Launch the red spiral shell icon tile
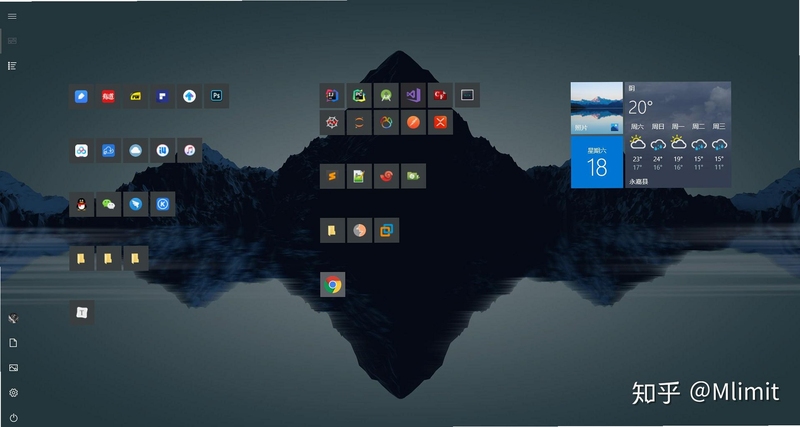 click(x=386, y=177)
